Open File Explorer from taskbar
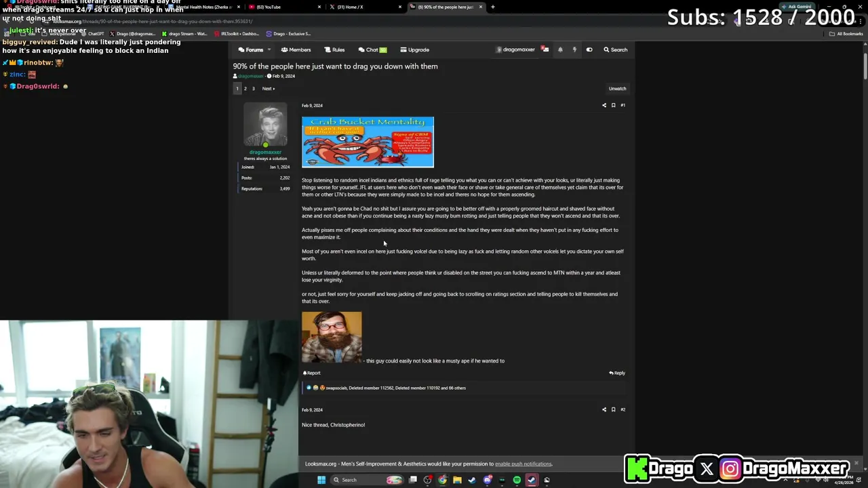 [x=457, y=480]
